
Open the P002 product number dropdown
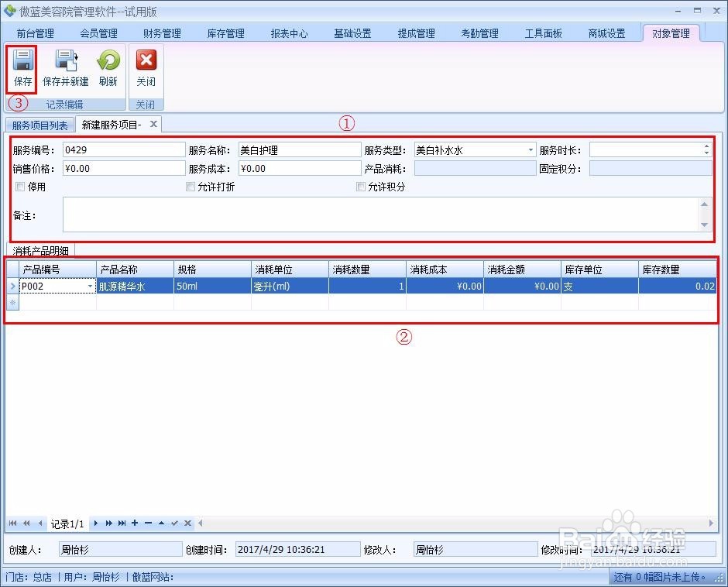(91, 286)
